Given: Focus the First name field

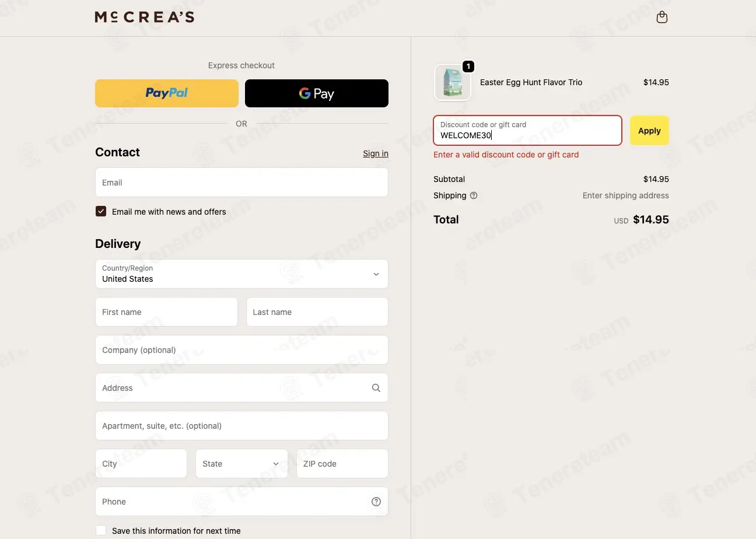Looking at the screenshot, I should pos(166,312).
